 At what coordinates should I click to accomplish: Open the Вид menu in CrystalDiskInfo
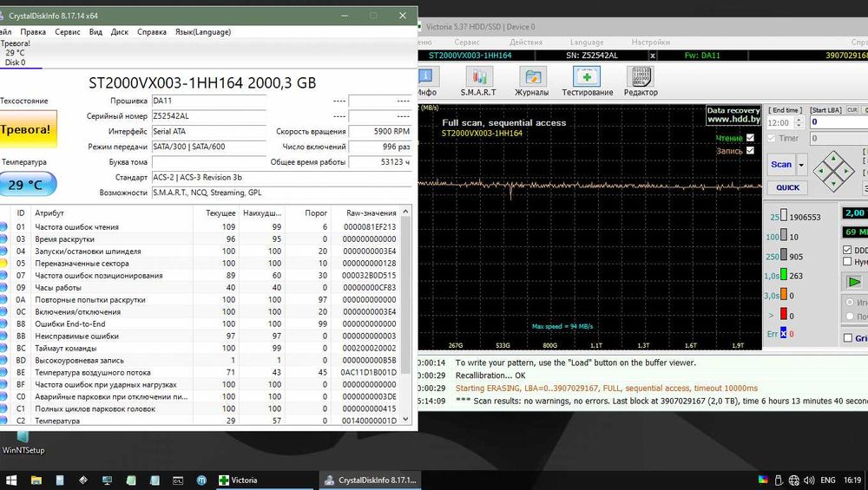coord(95,32)
